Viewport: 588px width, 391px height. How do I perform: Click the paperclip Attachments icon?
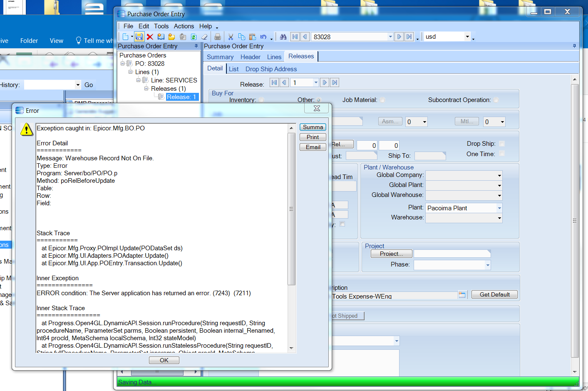point(183,37)
